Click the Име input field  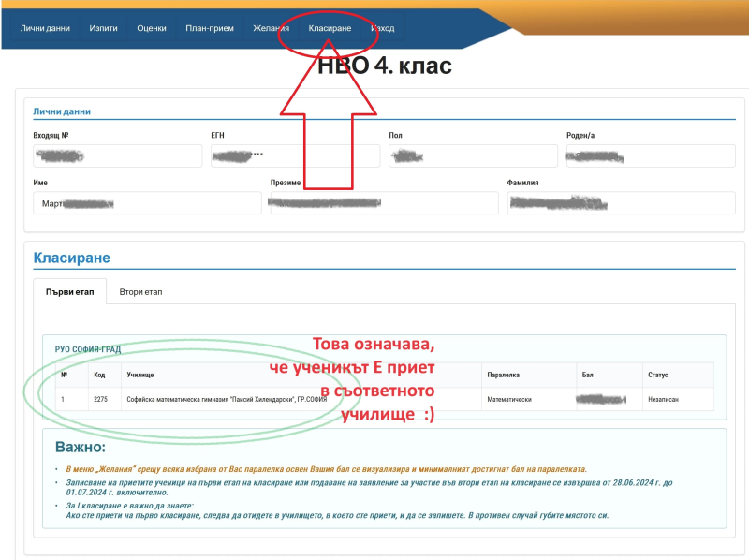[x=147, y=203]
